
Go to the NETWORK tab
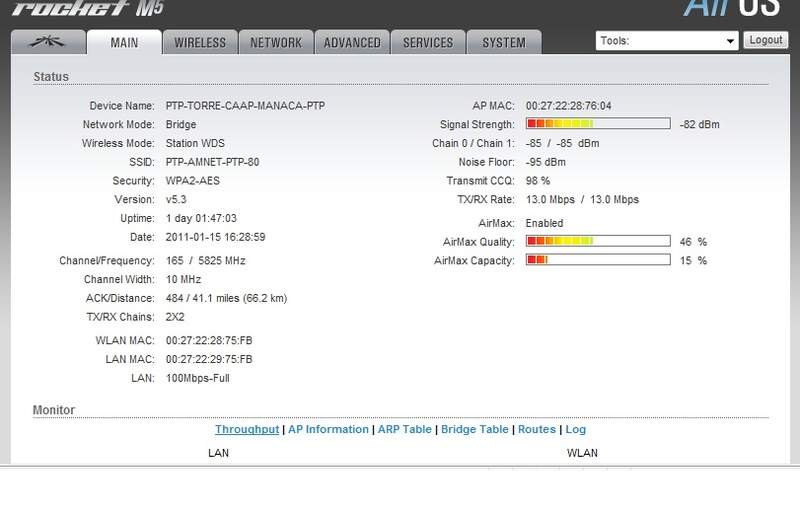[275, 42]
